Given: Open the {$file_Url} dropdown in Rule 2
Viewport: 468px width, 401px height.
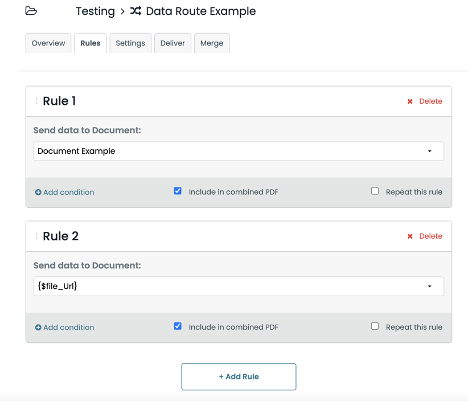Looking at the screenshot, I should point(238,286).
